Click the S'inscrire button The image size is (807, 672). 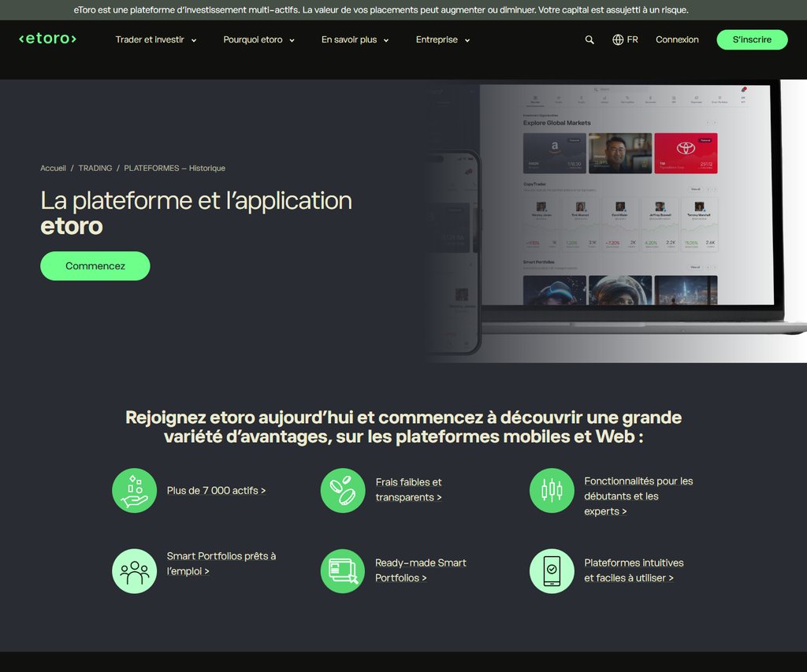(752, 39)
